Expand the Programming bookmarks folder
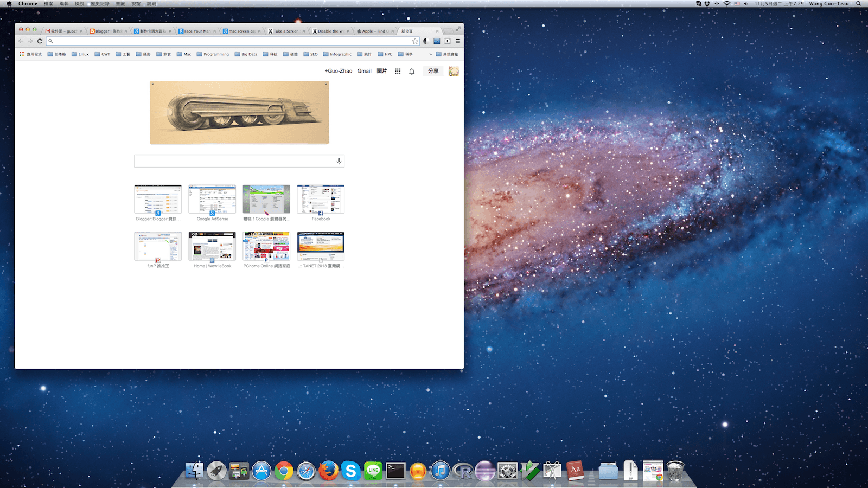This screenshot has height=488, width=868. pos(213,54)
